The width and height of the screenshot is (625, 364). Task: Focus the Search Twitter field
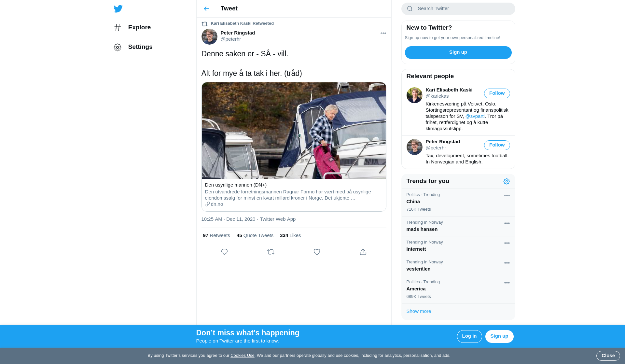462,9
